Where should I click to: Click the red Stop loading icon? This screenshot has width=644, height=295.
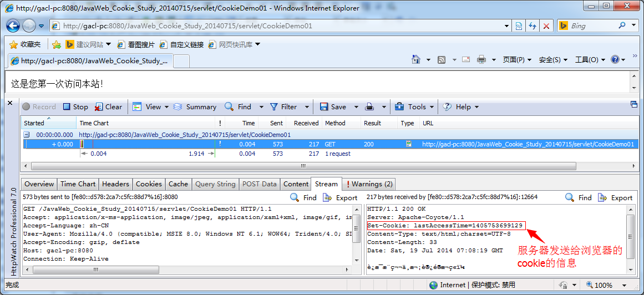pyautogui.click(x=546, y=26)
